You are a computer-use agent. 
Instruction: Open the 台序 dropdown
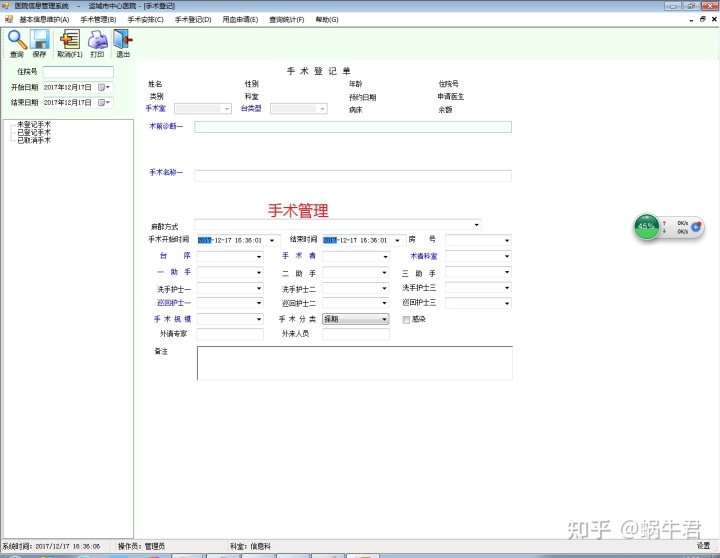coord(259,257)
